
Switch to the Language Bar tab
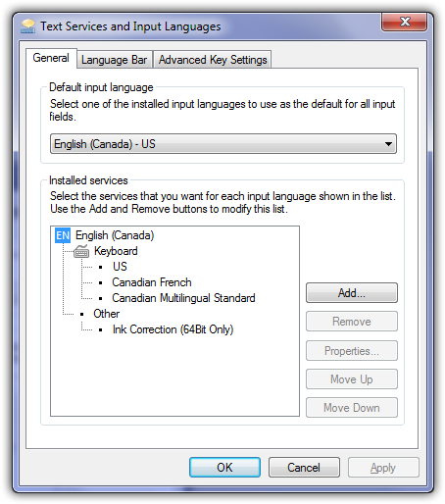click(115, 60)
